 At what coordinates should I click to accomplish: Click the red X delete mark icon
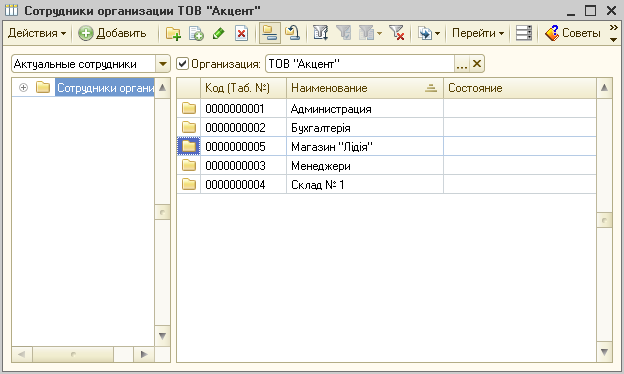tap(241, 33)
